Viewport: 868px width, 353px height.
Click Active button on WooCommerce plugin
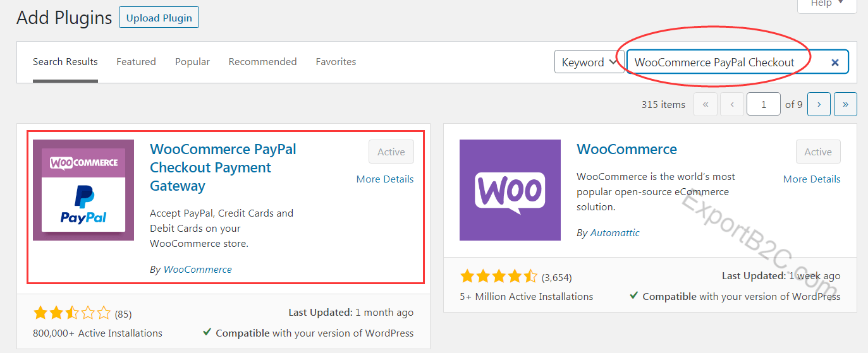818,152
